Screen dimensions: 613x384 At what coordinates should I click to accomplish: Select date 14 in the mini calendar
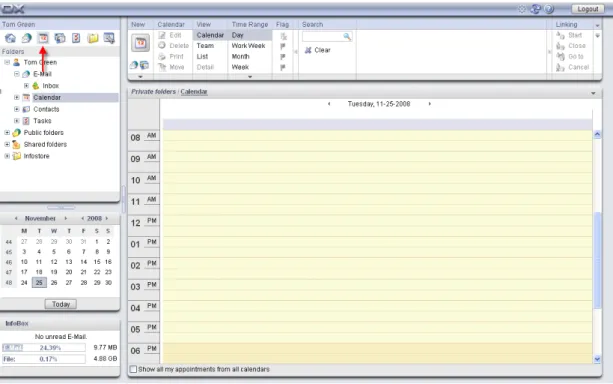tap(83, 262)
